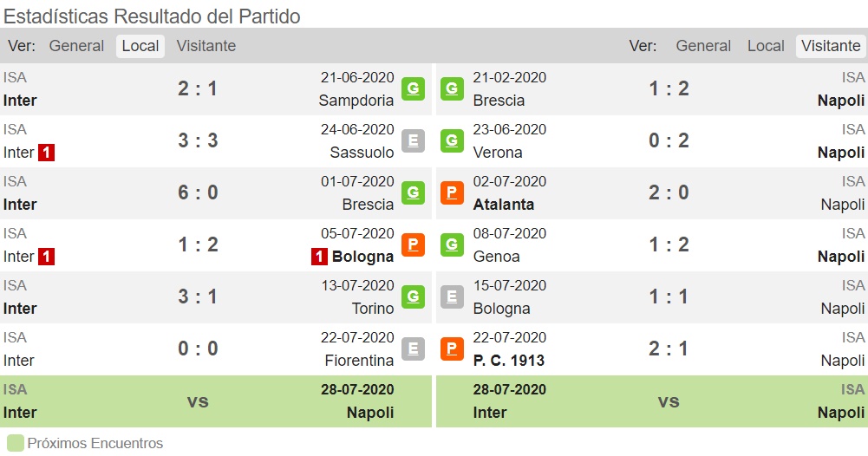Image resolution: width=868 pixels, height=456 pixels.
Task: Click gray E icon beside Fiorentina
Action: click(x=413, y=349)
